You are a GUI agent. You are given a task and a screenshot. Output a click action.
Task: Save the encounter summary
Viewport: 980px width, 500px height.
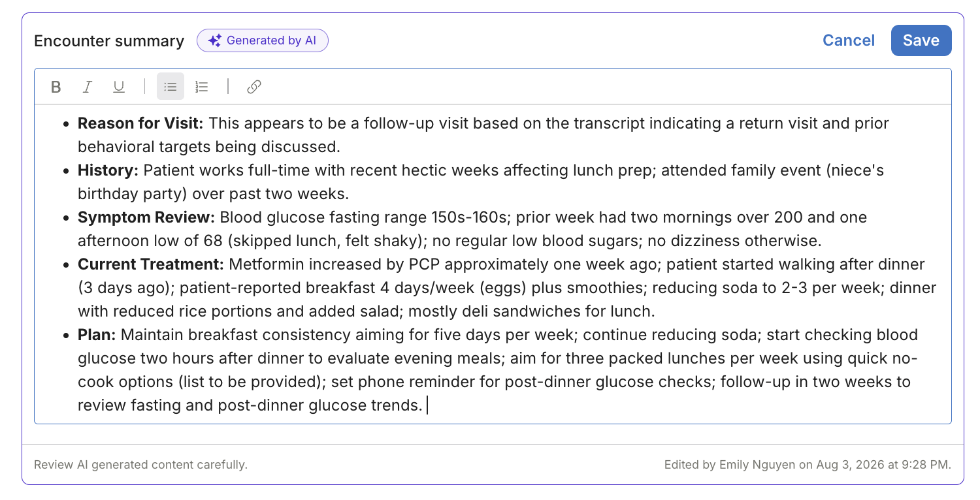pos(921,40)
